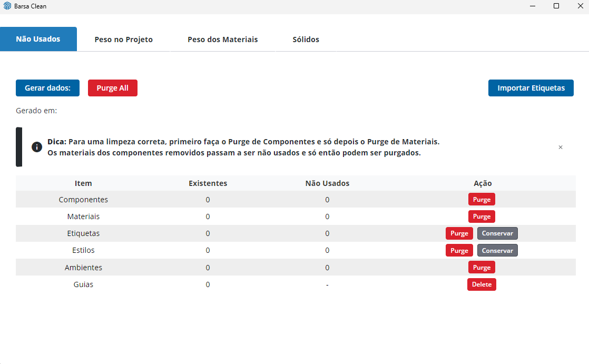589x364 pixels.
Task: Purge unused Materiais in the table row
Action: coord(482,217)
